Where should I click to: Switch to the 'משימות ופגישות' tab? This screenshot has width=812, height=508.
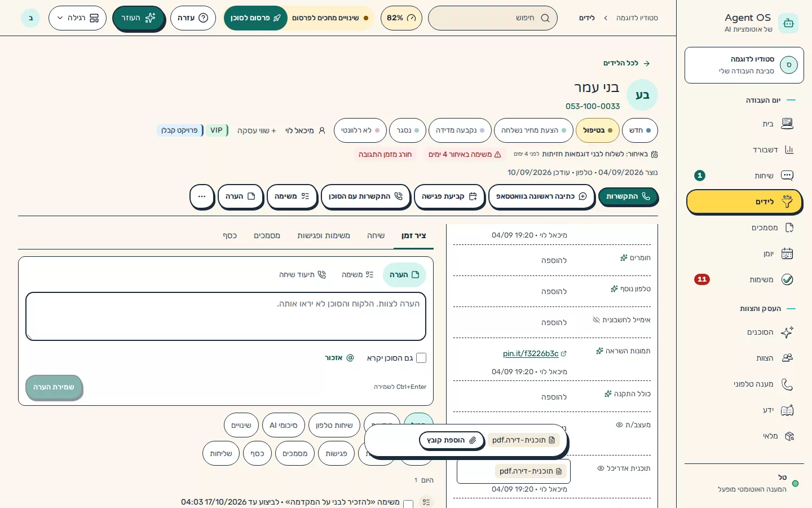(324, 235)
